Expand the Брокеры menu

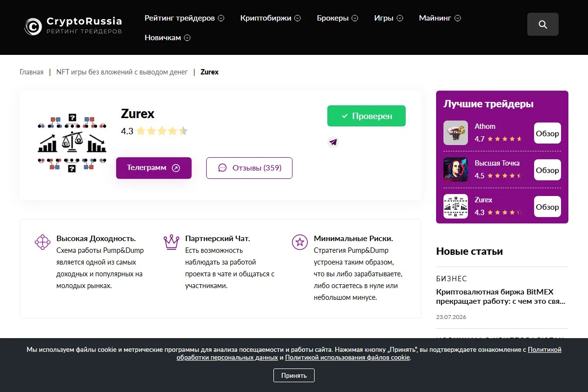coord(338,18)
